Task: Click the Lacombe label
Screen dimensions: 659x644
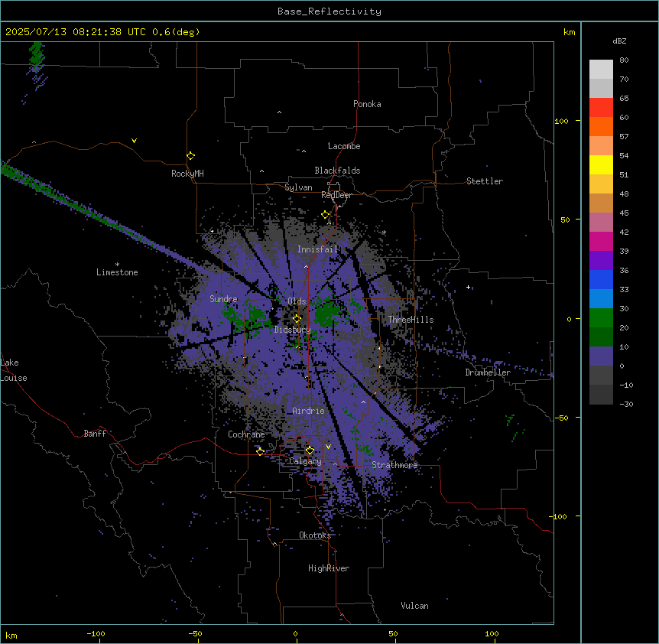Action: tap(344, 146)
